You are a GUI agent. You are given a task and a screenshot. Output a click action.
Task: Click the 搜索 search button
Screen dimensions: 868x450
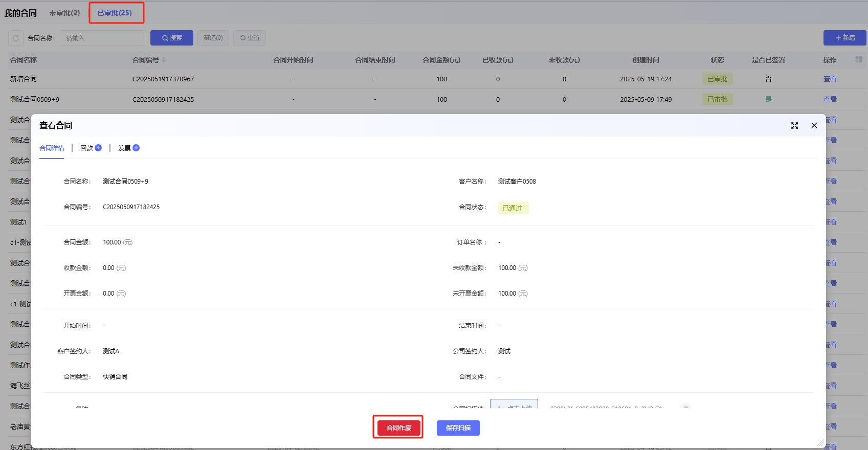click(x=172, y=38)
